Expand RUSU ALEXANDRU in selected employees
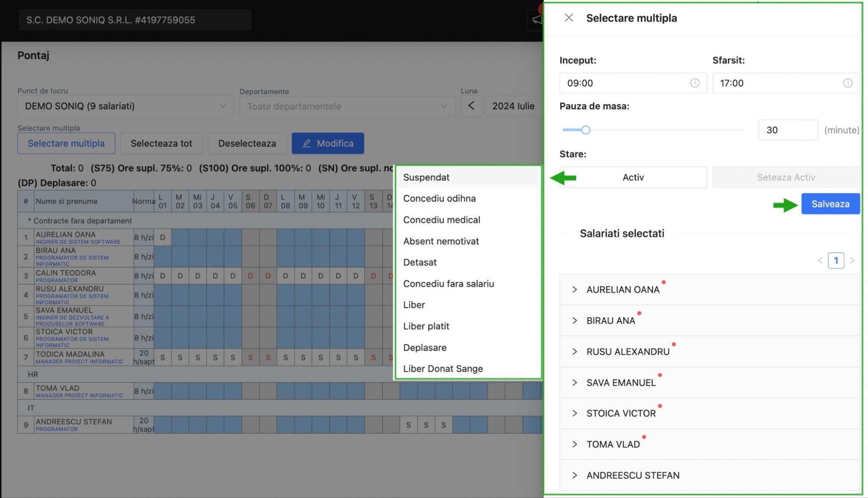The image size is (868, 498). tap(574, 352)
